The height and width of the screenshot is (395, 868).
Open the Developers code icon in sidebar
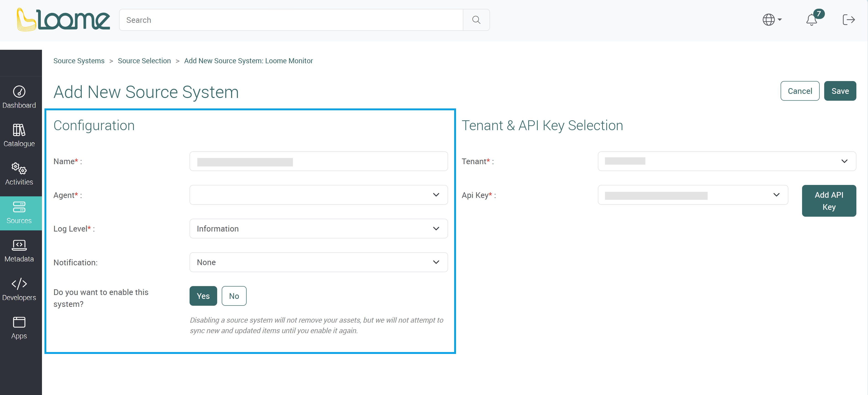point(19,284)
